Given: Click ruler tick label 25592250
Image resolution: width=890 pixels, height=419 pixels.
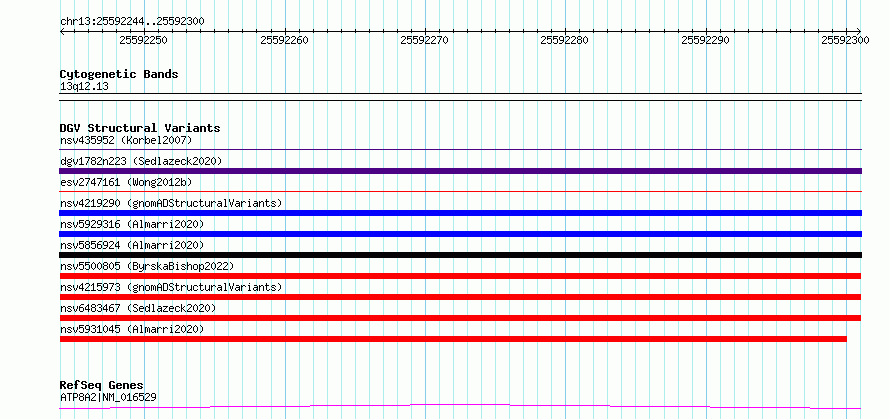Looking at the screenshot, I should pyautogui.click(x=144, y=40).
